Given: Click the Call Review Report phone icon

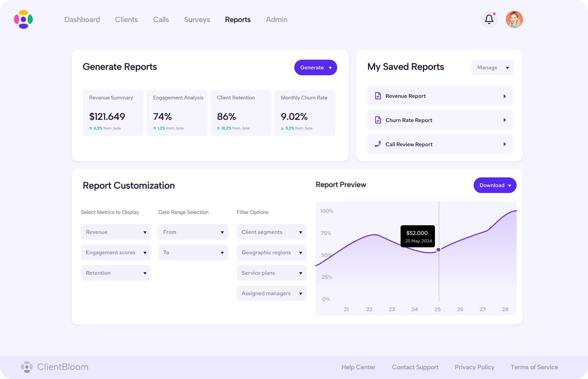Looking at the screenshot, I should [378, 144].
